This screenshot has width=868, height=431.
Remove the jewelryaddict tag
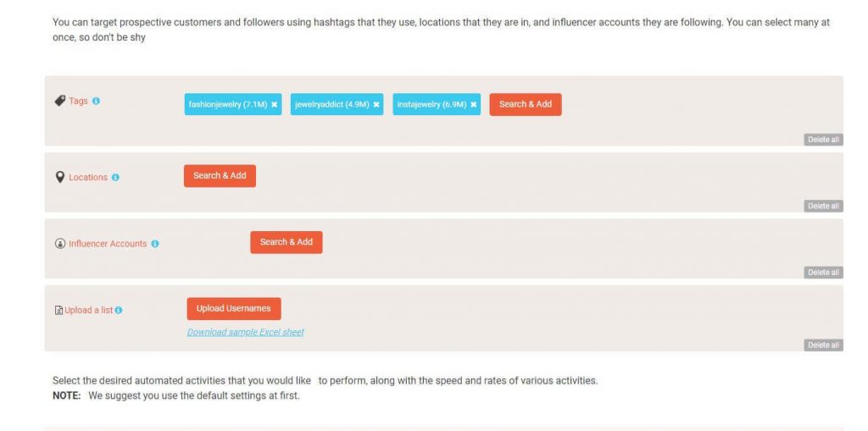point(376,105)
